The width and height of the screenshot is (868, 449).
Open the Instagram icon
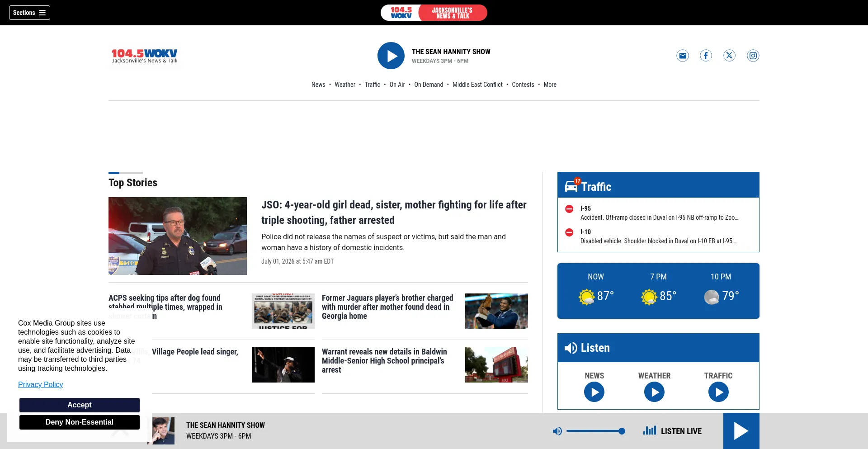pyautogui.click(x=753, y=56)
